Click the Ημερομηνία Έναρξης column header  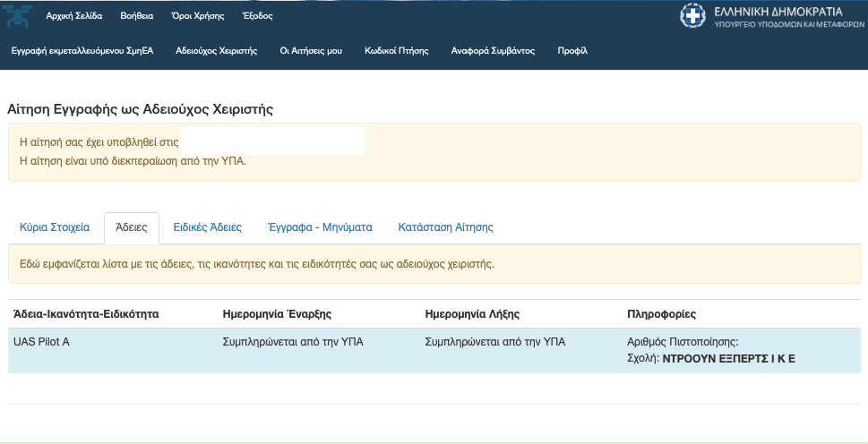pos(277,314)
